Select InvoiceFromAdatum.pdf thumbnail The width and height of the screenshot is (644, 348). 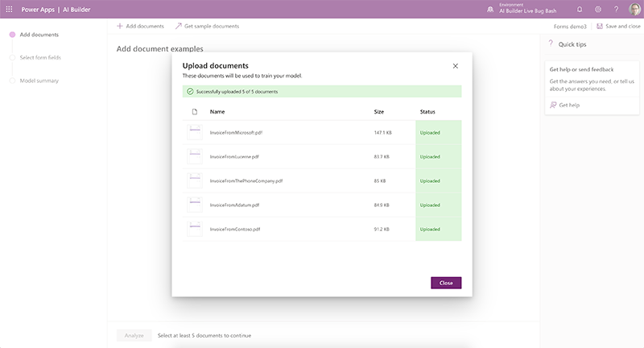click(x=195, y=205)
